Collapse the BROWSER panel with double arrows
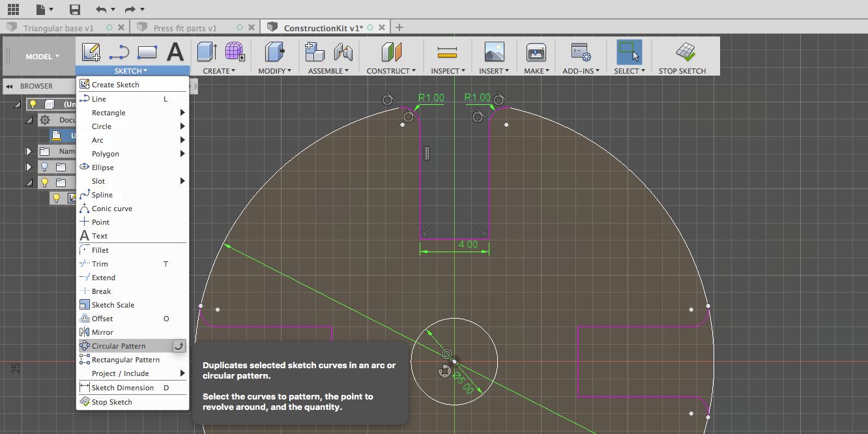This screenshot has width=868, height=434. (10, 86)
